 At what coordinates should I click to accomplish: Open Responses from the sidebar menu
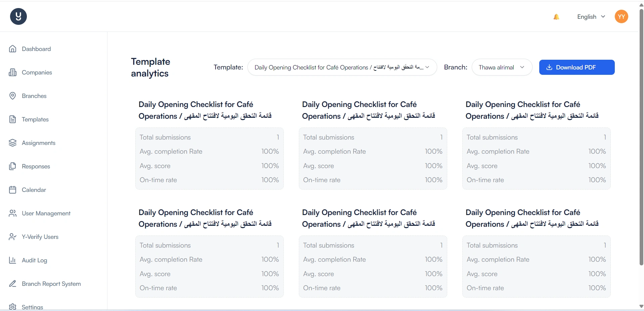pyautogui.click(x=36, y=166)
